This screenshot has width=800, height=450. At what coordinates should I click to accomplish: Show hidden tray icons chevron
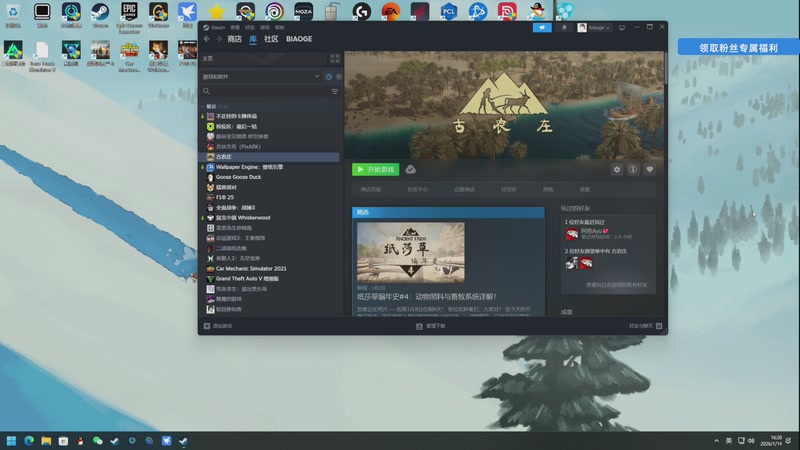point(716,441)
